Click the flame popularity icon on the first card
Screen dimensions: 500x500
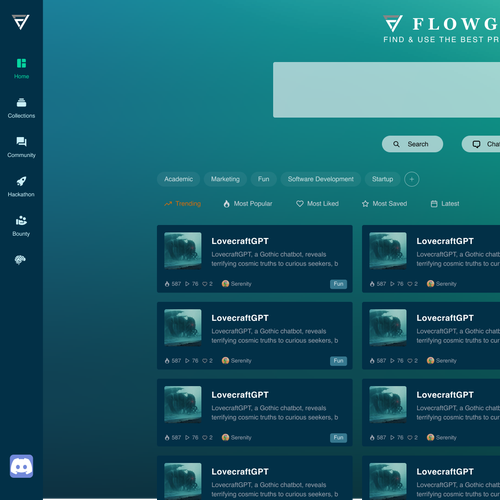tap(167, 284)
